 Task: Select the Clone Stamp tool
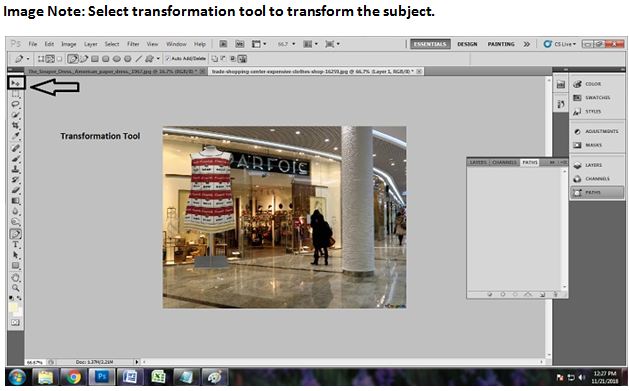pyautogui.click(x=15, y=169)
